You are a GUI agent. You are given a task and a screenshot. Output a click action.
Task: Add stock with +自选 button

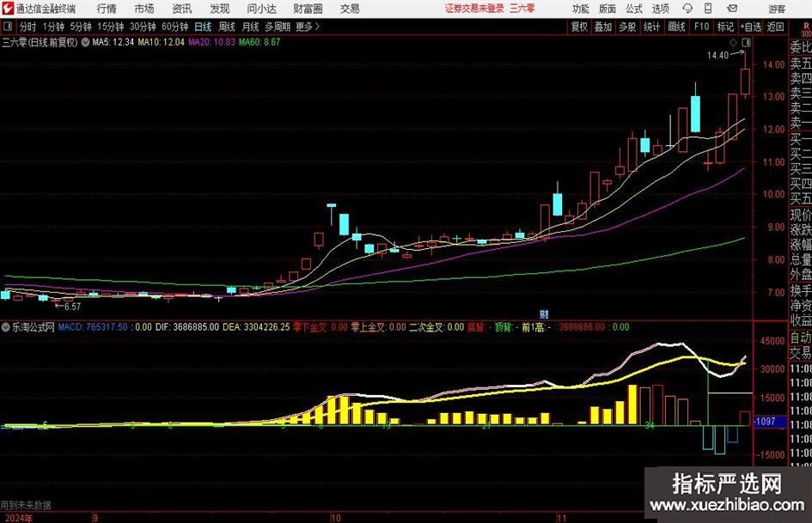751,27
